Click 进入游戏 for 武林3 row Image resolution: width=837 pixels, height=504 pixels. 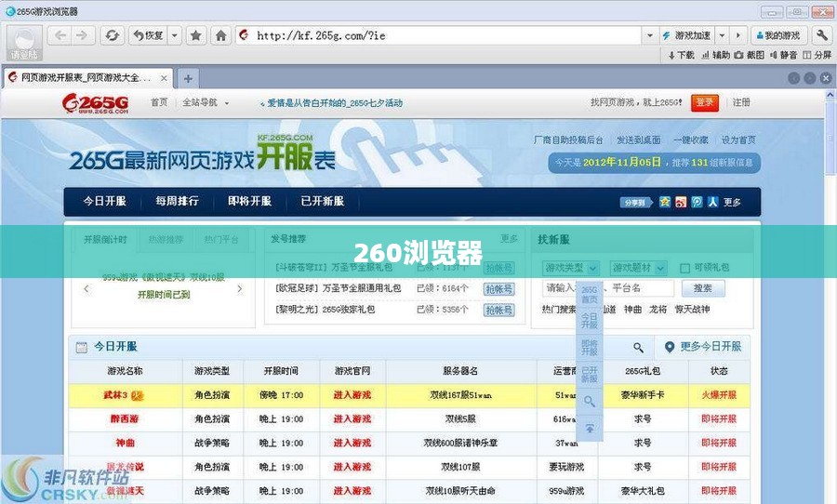tap(352, 395)
